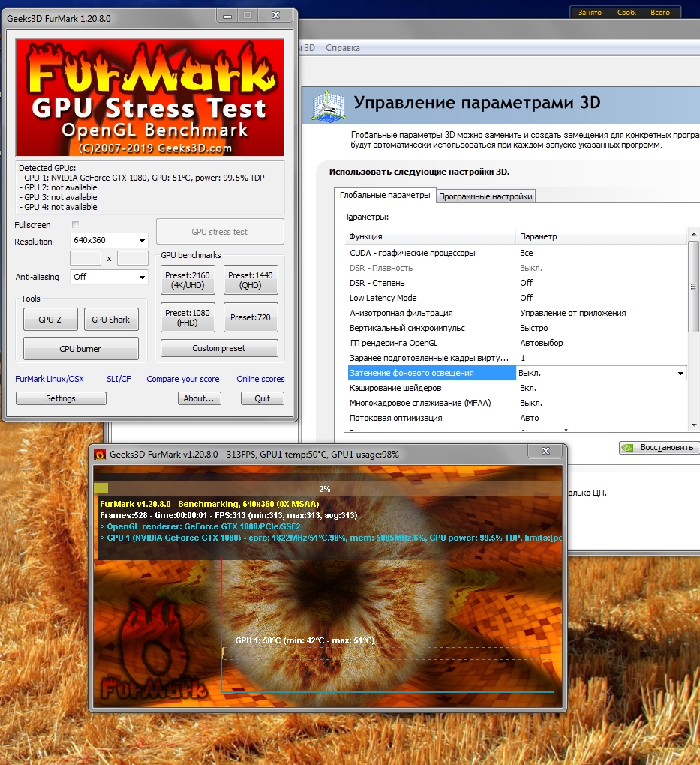
Task: Click the GPU stress test button
Action: pos(220,232)
